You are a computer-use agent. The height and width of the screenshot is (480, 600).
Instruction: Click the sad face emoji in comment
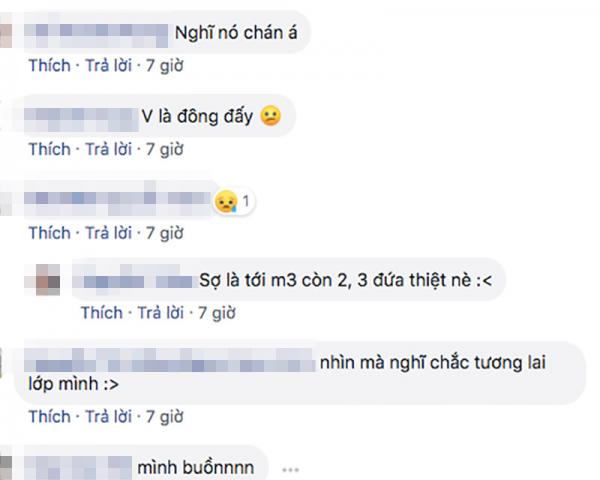click(x=271, y=116)
